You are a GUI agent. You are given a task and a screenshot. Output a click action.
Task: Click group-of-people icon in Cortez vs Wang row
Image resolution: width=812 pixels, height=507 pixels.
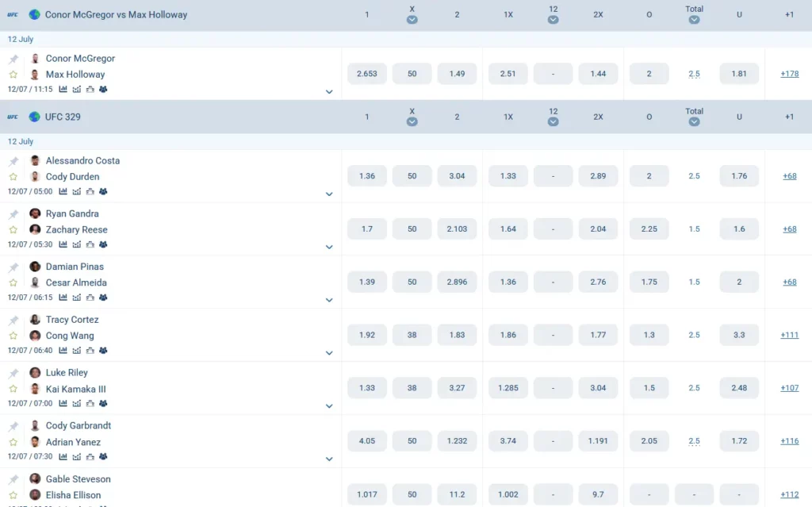click(x=103, y=351)
